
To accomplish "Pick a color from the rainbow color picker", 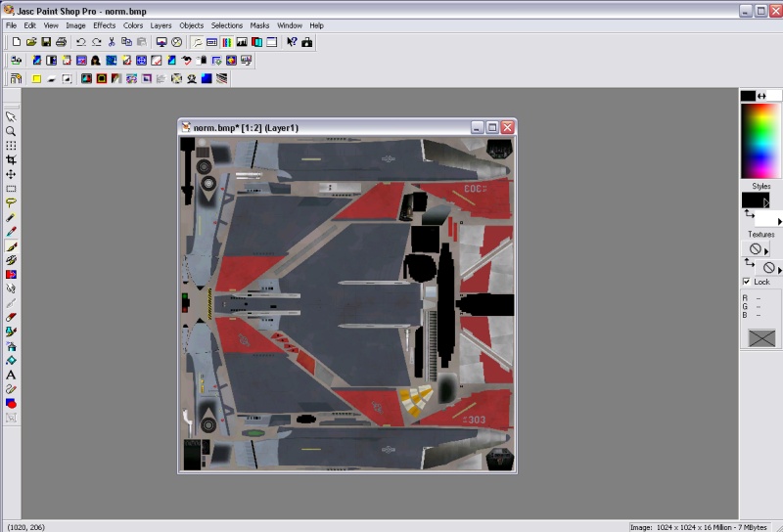I will click(x=760, y=141).
